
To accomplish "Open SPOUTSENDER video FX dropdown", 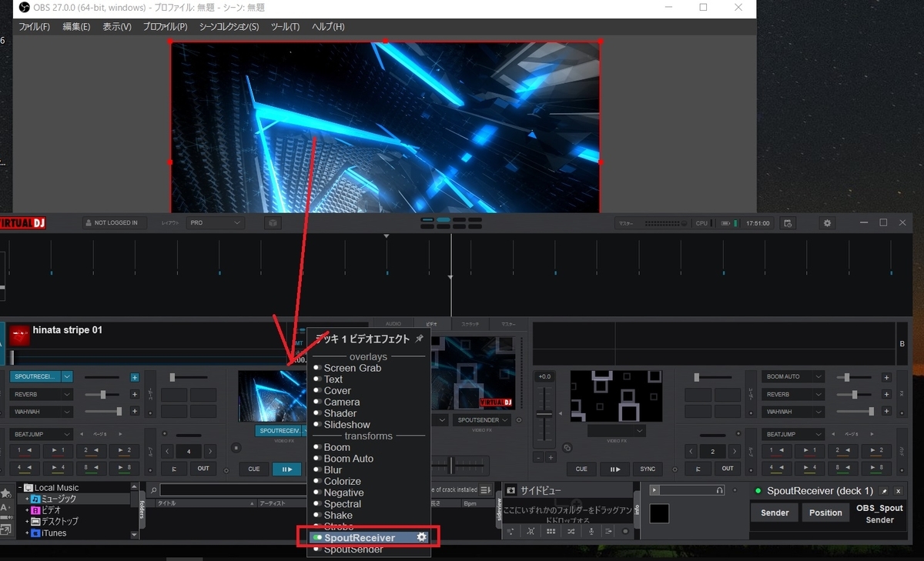I will pyautogui.click(x=483, y=420).
